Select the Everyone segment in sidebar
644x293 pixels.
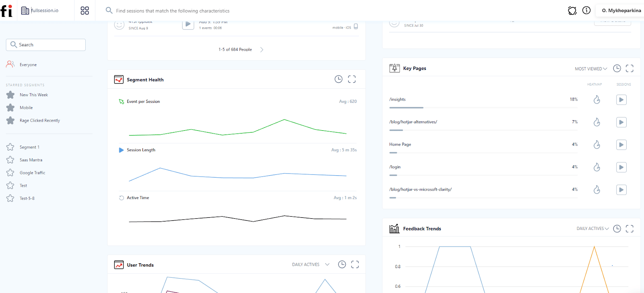click(x=28, y=65)
